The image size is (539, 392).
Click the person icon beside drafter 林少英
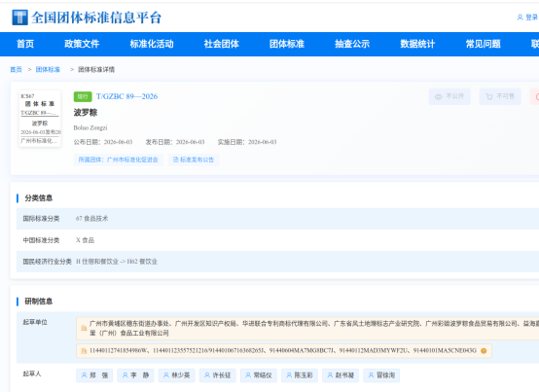tap(166, 375)
